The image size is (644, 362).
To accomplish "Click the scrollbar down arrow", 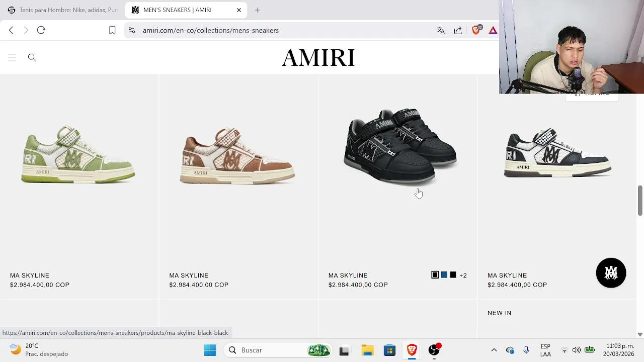I will (x=640, y=334).
